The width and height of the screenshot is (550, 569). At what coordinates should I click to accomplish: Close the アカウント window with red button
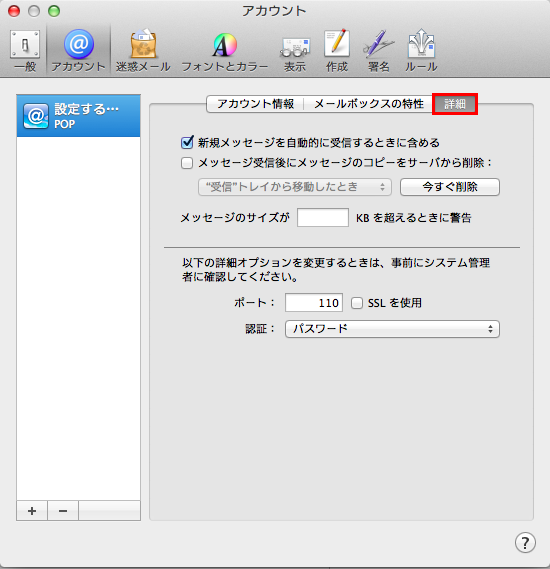coord(14,11)
